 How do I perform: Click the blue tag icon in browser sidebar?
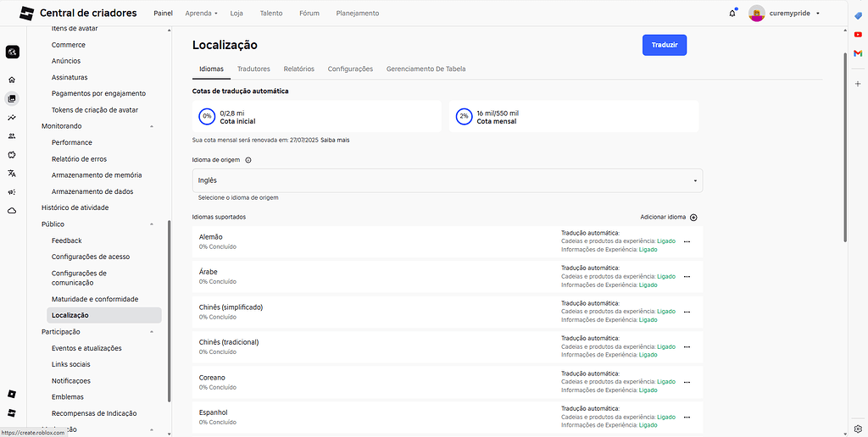[x=858, y=15]
